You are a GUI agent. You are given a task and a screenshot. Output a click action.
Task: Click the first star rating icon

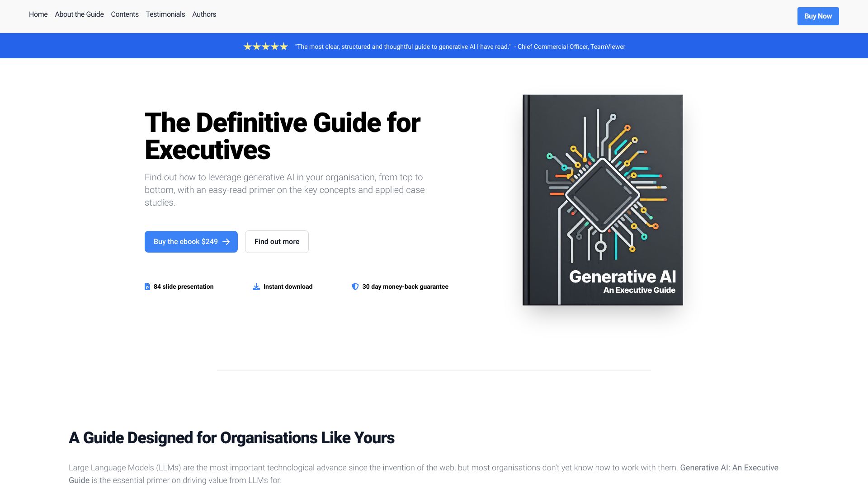[x=247, y=46]
